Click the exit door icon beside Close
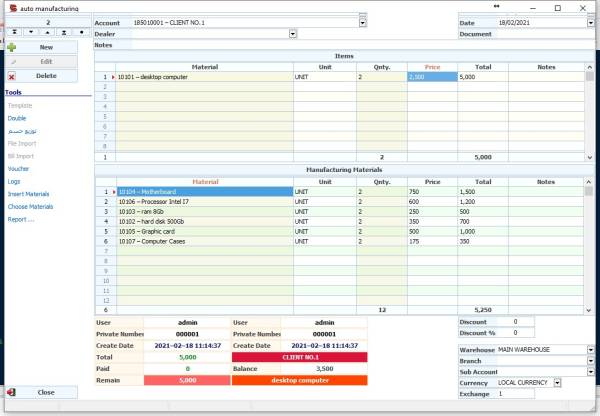600x416 pixels. coord(11,392)
